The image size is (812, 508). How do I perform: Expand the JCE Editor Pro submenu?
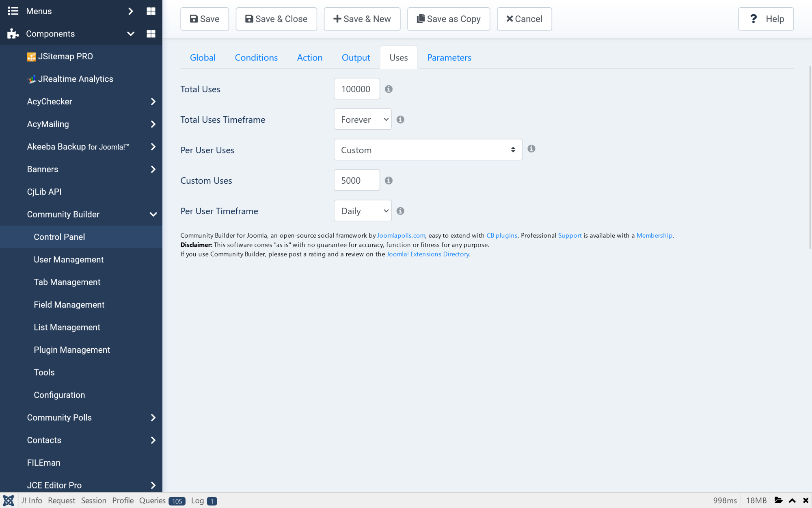(x=153, y=485)
